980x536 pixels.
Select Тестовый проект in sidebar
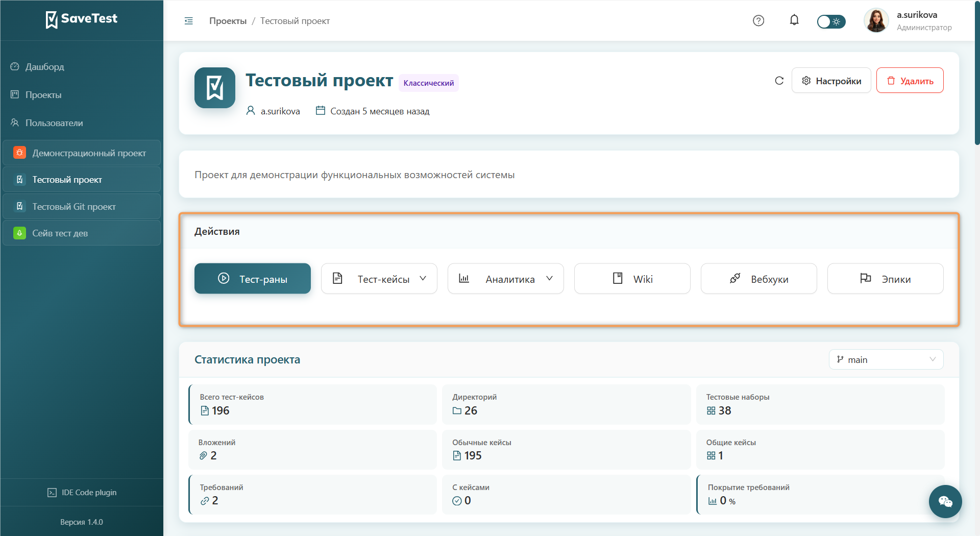[x=82, y=180]
